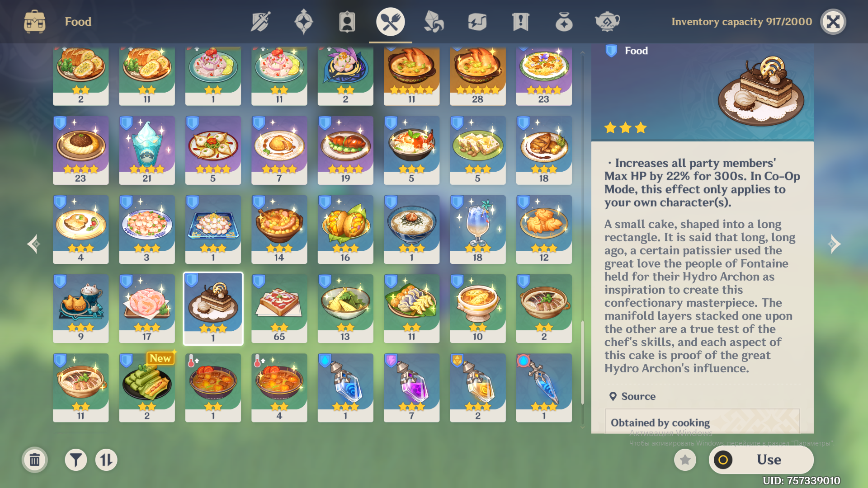Go to next inventory category arrow
Screen dimensions: 868x488
[x=834, y=244]
